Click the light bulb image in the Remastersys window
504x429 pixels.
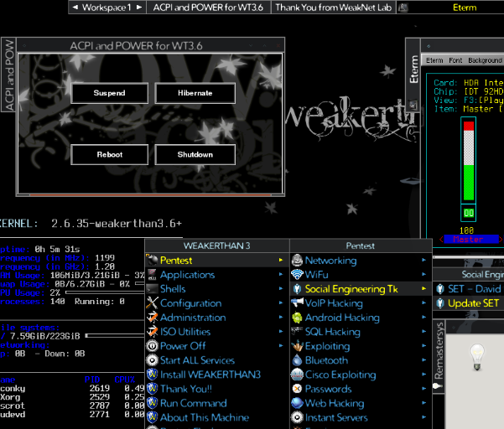tap(477, 357)
